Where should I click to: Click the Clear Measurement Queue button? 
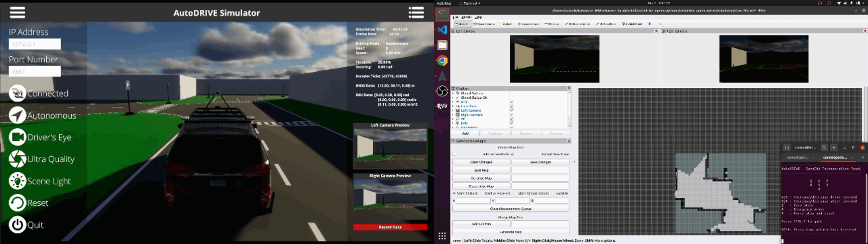pos(511,209)
